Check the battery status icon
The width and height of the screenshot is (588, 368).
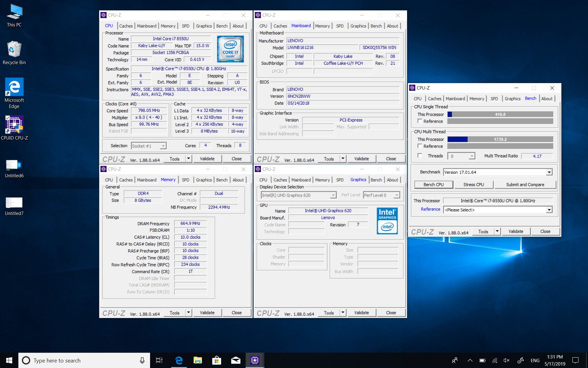pos(482,360)
